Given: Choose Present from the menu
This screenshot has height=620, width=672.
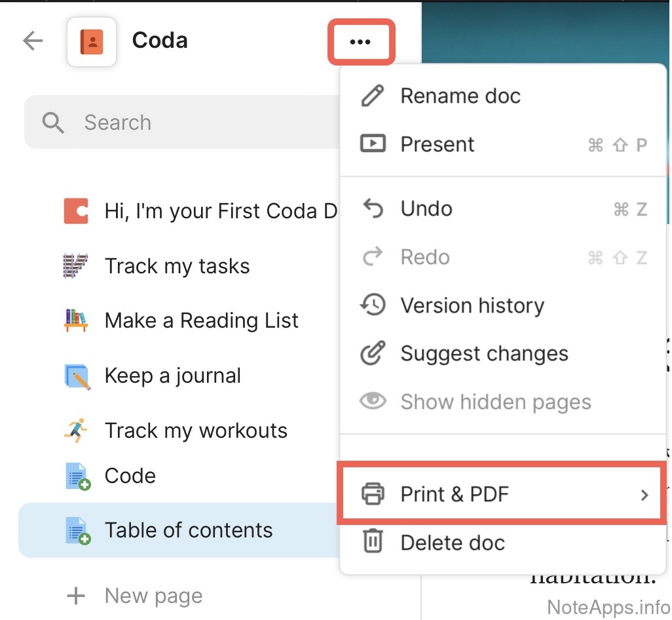Looking at the screenshot, I should click(437, 144).
